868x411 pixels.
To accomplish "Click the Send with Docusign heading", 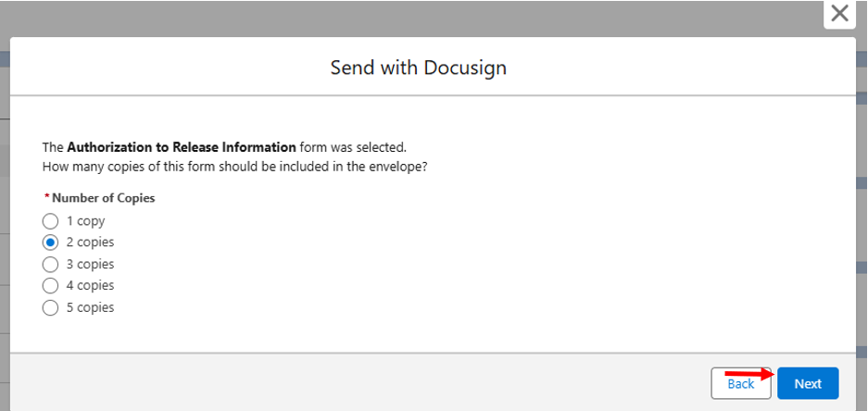I will click(419, 68).
